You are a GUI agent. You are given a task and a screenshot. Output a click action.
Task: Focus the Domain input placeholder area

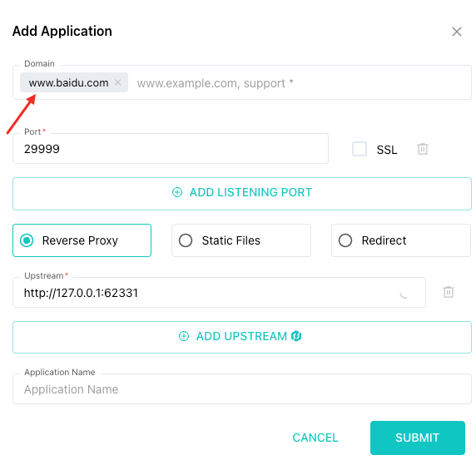pyautogui.click(x=300, y=83)
